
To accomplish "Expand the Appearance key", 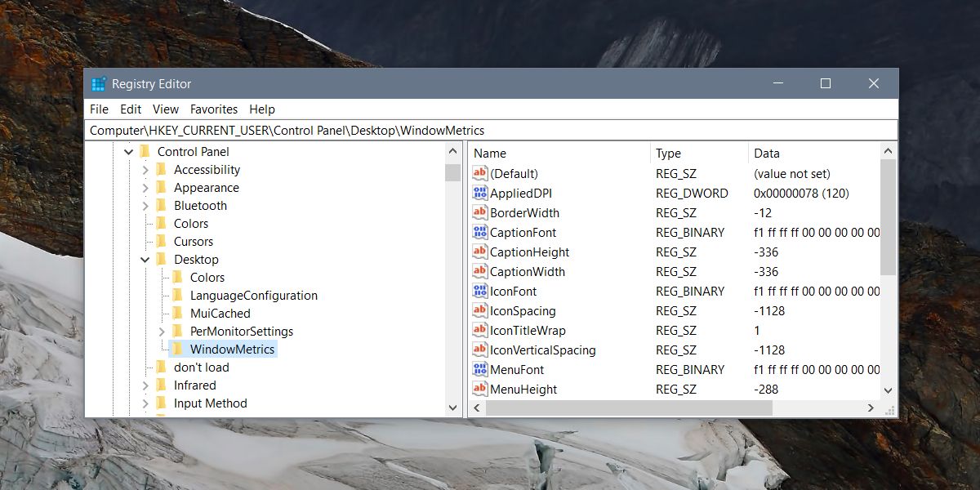I will tap(145, 188).
